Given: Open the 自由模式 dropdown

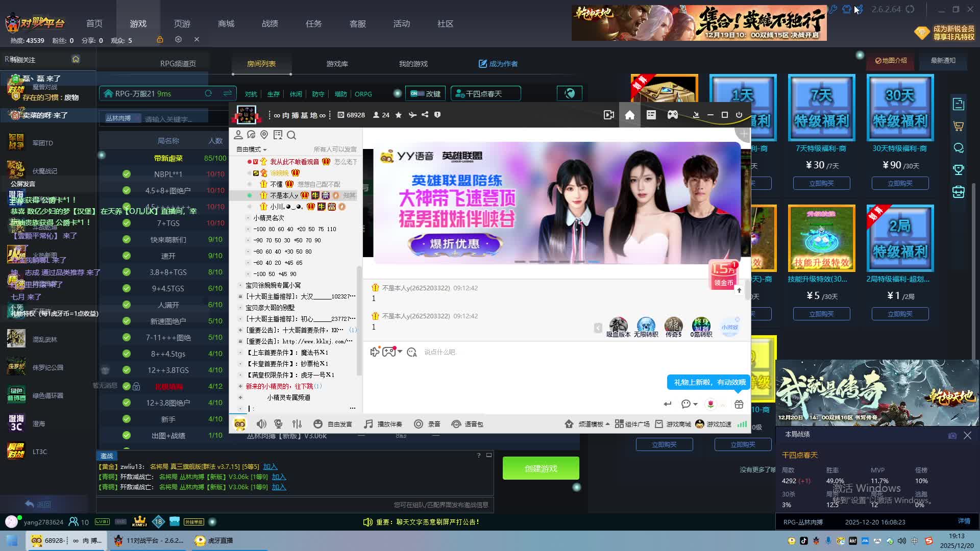Looking at the screenshot, I should point(252,149).
